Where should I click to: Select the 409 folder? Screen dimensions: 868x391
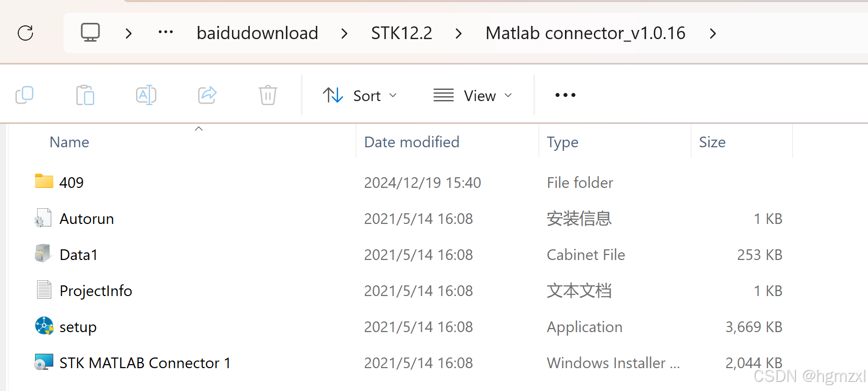pyautogui.click(x=71, y=182)
